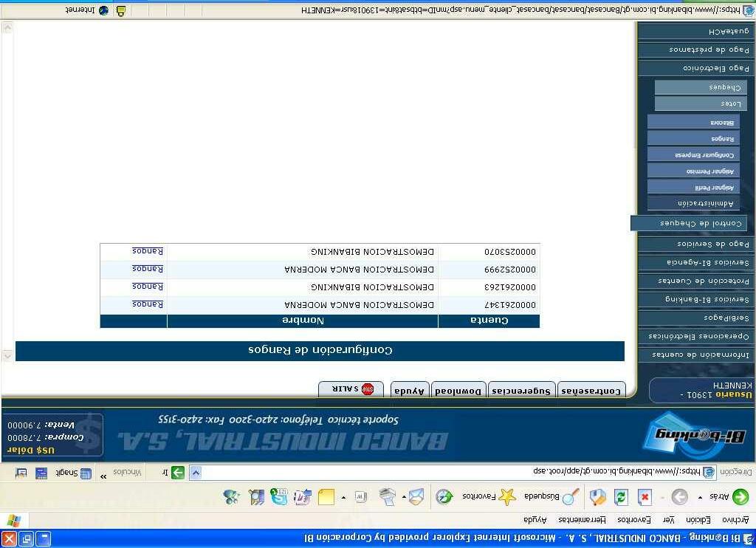Click the map-style icon beside Skype
Image resolution: width=756 pixels, height=548 pixels.
[256, 496]
